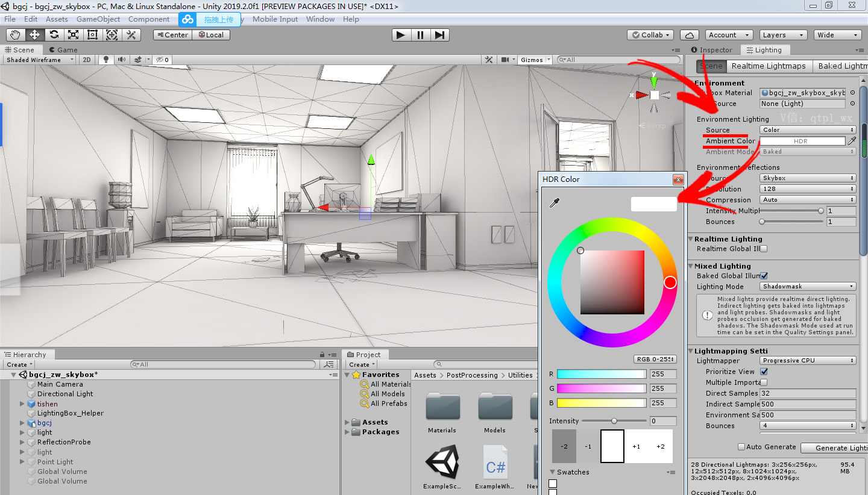The width and height of the screenshot is (868, 495).
Task: Select the Rect tool
Action: 92,34
